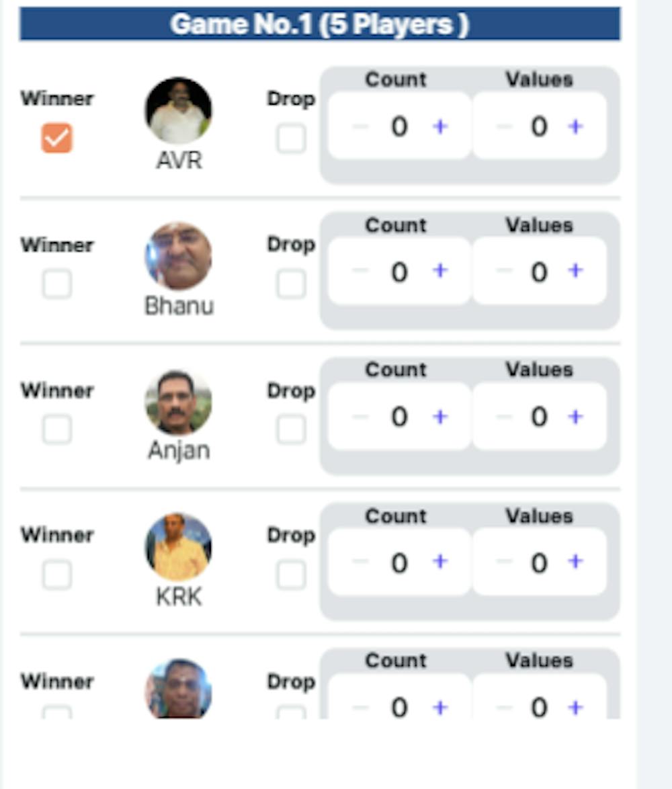The height and width of the screenshot is (789, 672).
Task: Select the Anjan player avatar
Action: (178, 402)
